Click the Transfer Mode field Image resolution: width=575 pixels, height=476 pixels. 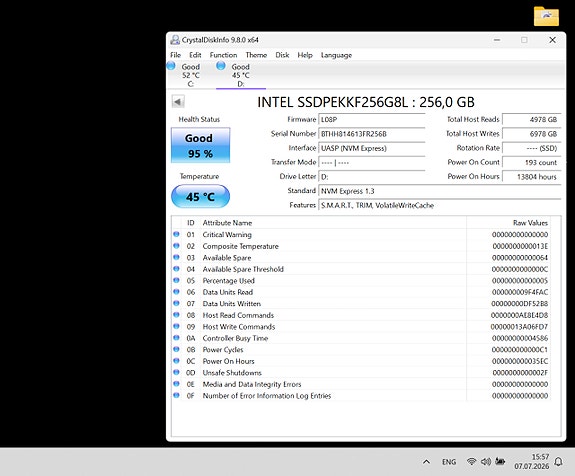coord(371,162)
